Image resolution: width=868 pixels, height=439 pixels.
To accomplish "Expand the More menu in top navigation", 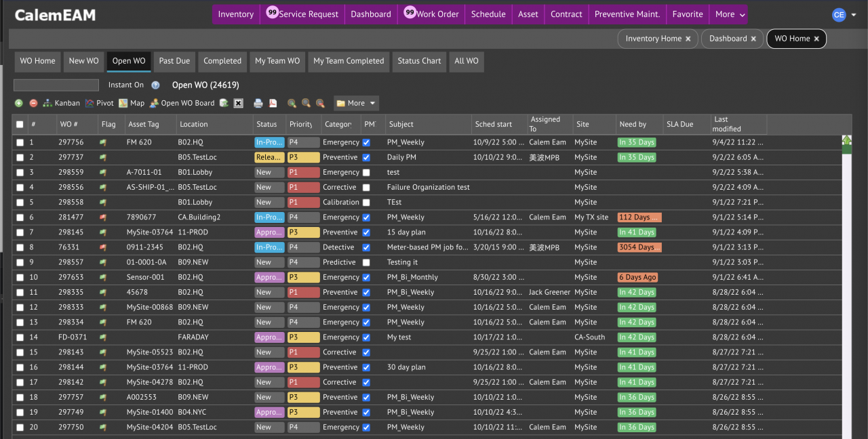I will tap(730, 14).
